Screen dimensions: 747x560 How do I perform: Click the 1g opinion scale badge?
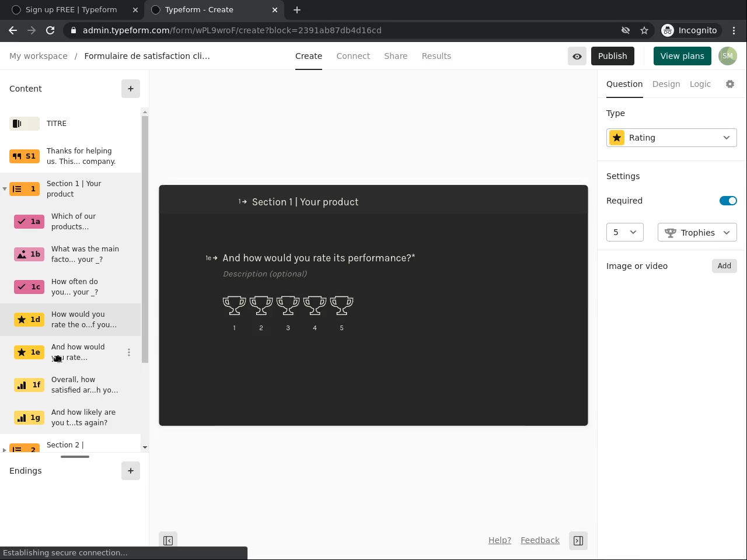(29, 418)
